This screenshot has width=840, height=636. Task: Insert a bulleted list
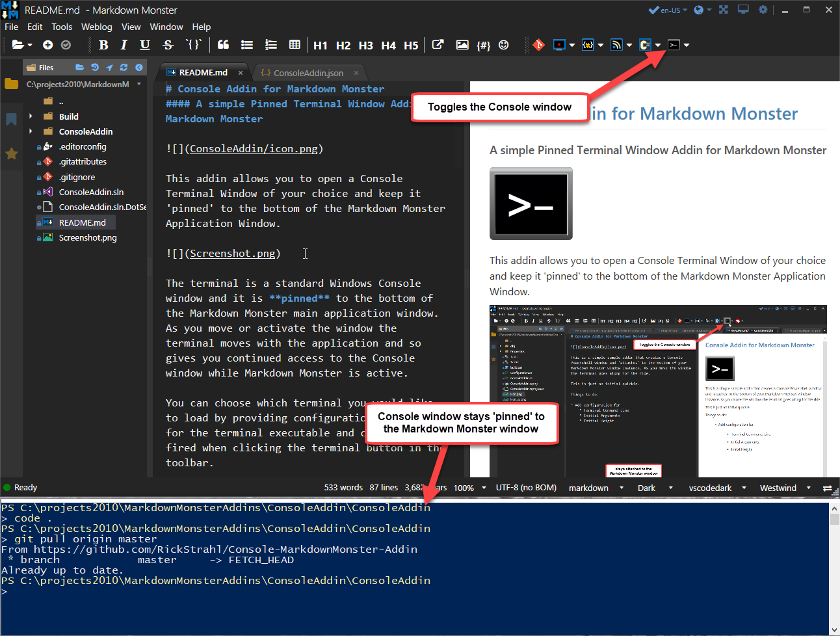pyautogui.click(x=247, y=45)
